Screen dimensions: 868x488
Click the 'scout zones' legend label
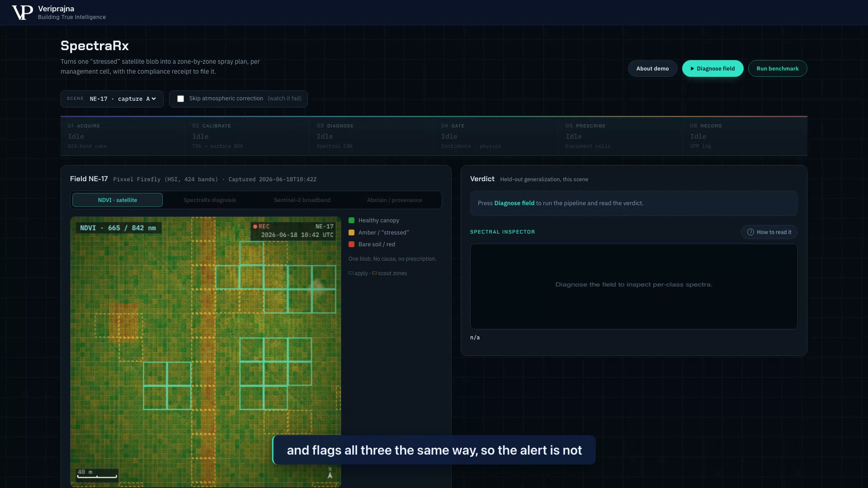point(392,273)
